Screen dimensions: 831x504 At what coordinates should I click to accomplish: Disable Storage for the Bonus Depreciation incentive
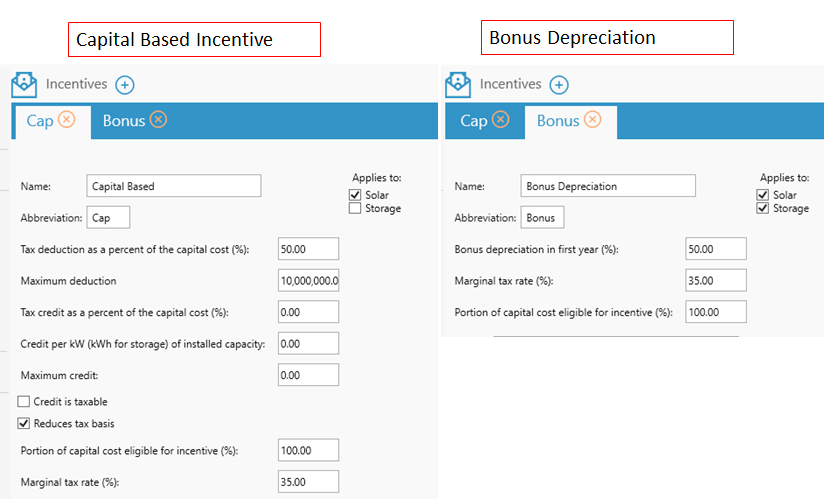(764, 209)
